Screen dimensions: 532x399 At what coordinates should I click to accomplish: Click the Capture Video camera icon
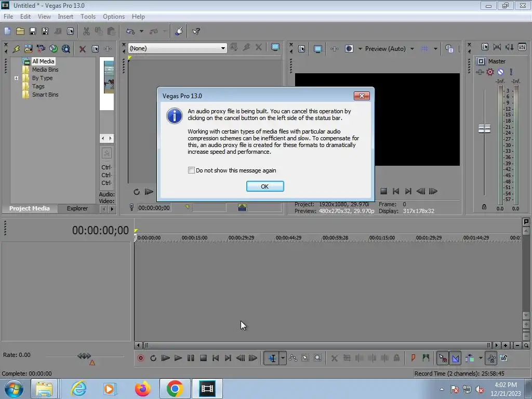coord(41,49)
